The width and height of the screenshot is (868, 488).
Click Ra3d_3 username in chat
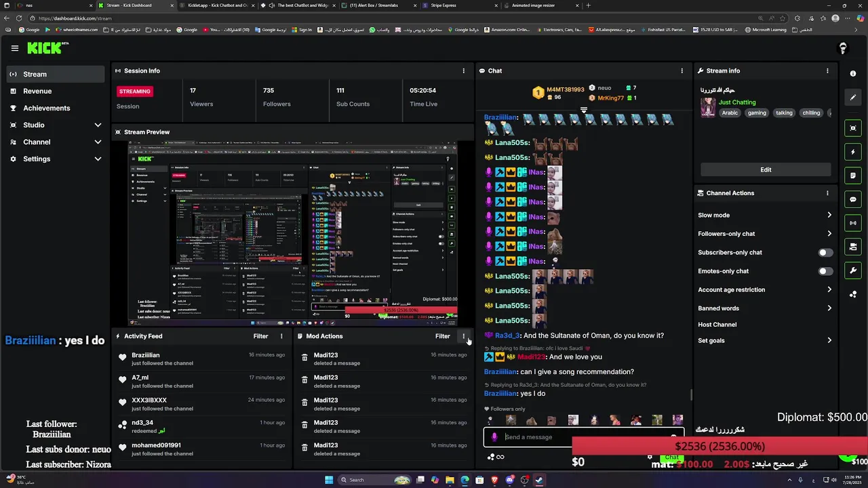pyautogui.click(x=507, y=335)
